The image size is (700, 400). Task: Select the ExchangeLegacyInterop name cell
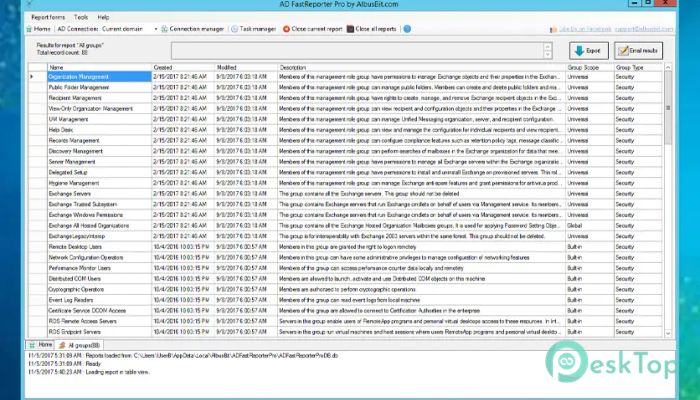coord(99,236)
